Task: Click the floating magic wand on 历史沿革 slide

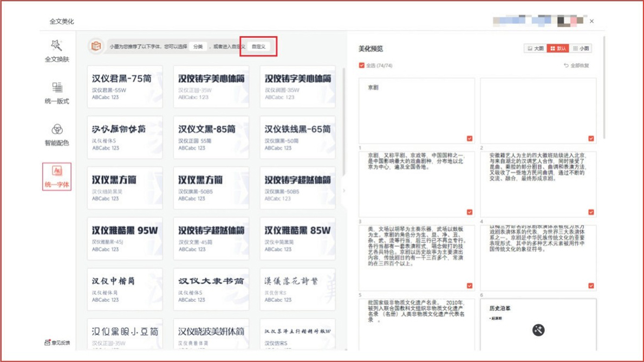Action: [538, 330]
